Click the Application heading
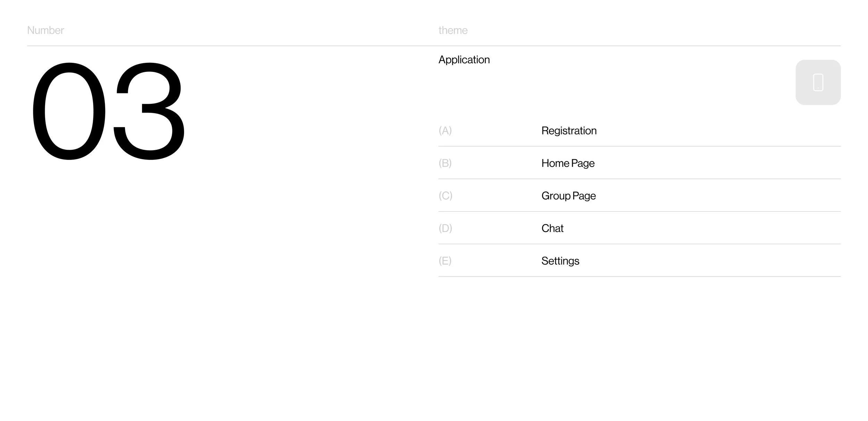The width and height of the screenshot is (868, 421). pos(464,60)
